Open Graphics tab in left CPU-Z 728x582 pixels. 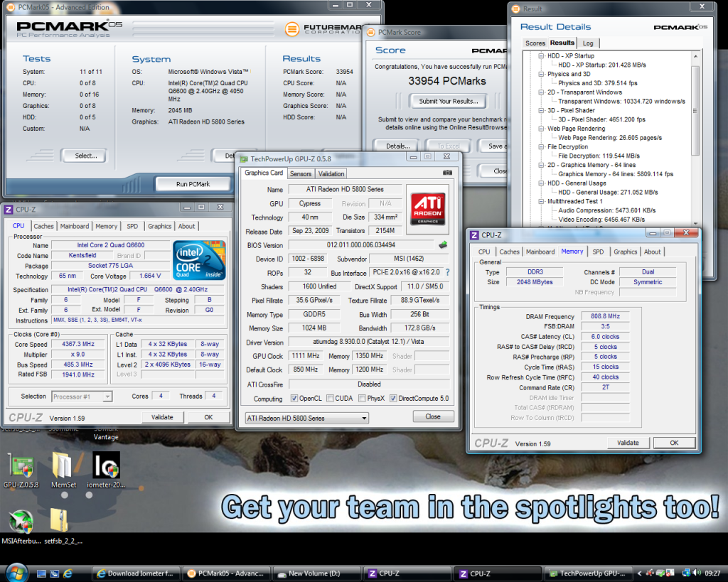tap(160, 226)
